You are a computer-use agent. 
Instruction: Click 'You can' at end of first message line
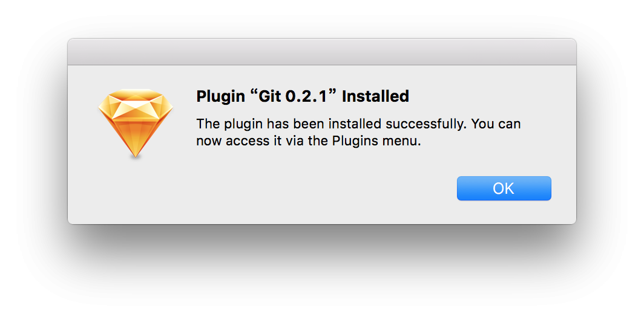click(496, 124)
